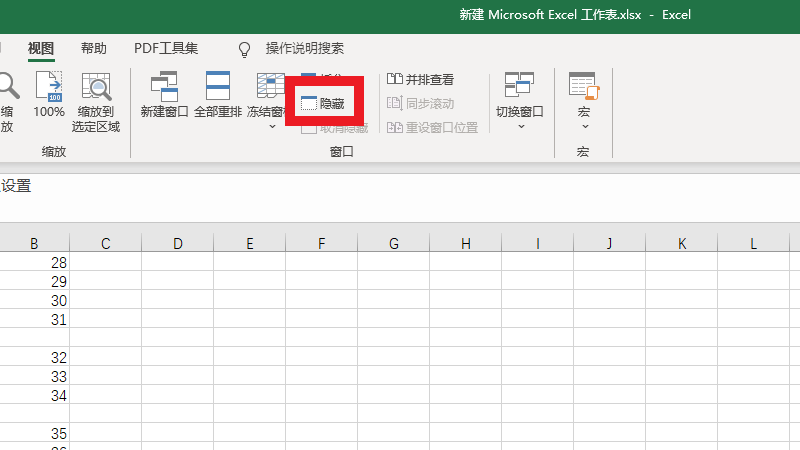Click the lightbulb Tell Me icon
Screen dimensions: 800x450
pyautogui.click(x=244, y=49)
